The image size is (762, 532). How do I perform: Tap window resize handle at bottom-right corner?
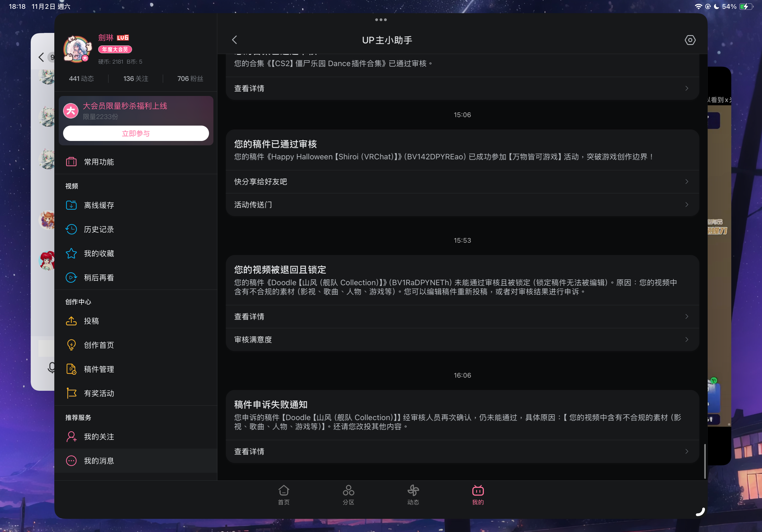point(700,511)
